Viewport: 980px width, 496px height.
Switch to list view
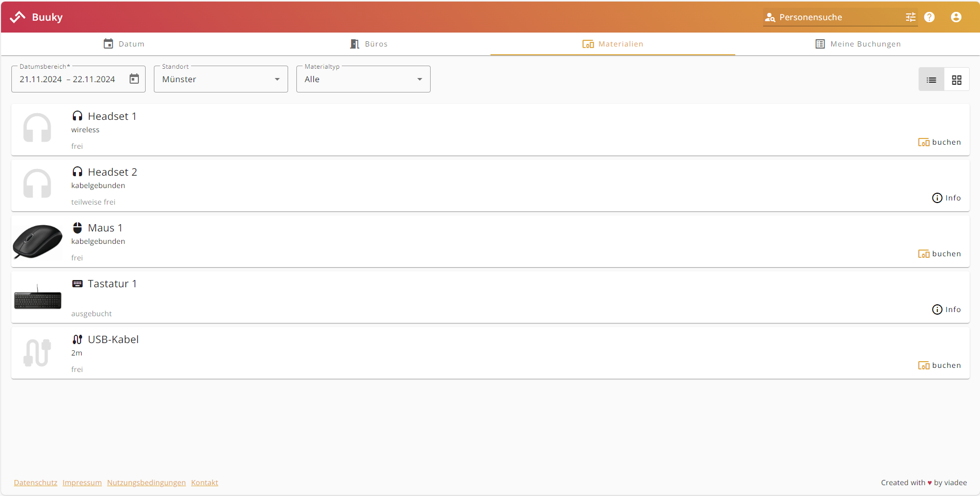coord(931,80)
